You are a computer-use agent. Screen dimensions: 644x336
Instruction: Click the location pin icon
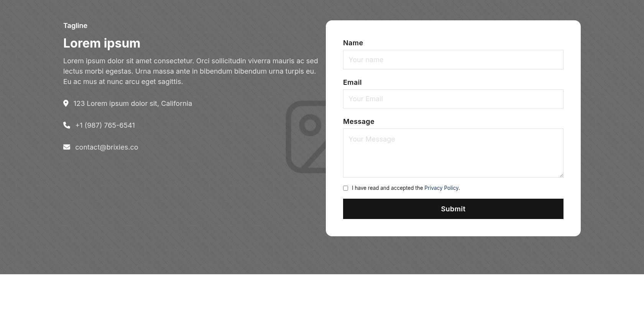coord(66,104)
